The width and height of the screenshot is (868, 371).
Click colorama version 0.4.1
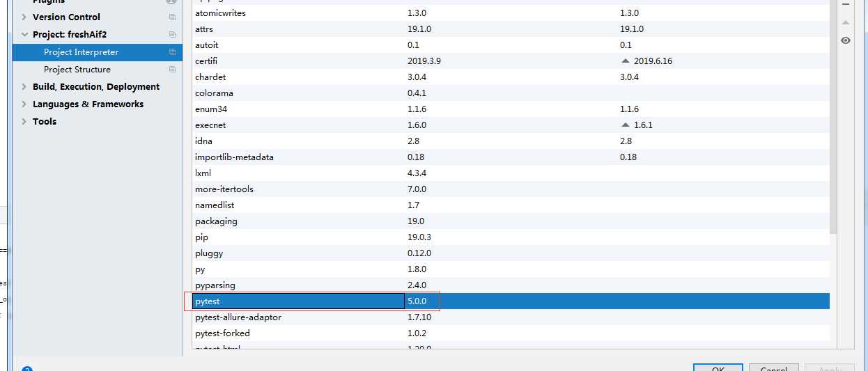click(417, 93)
